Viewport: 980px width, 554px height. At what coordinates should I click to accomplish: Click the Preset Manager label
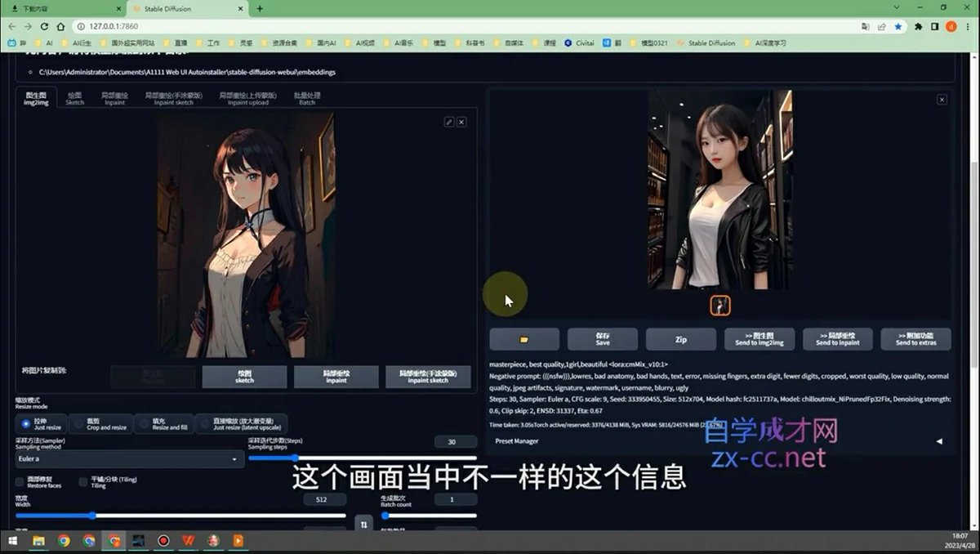[517, 441]
